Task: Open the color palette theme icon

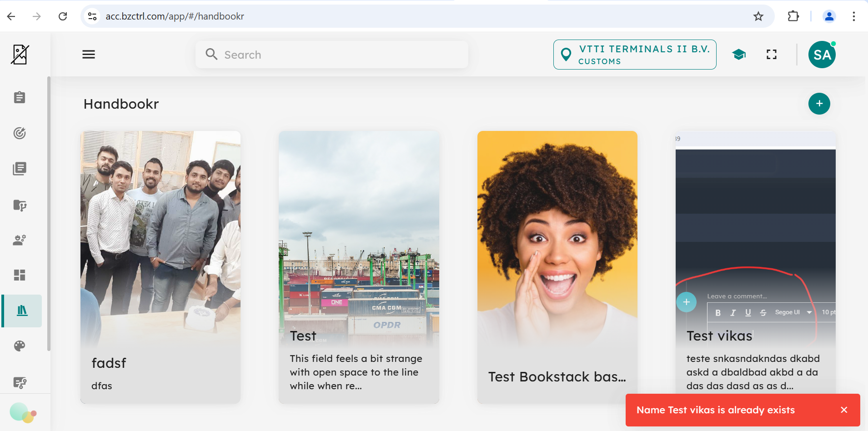Action: [x=20, y=346]
